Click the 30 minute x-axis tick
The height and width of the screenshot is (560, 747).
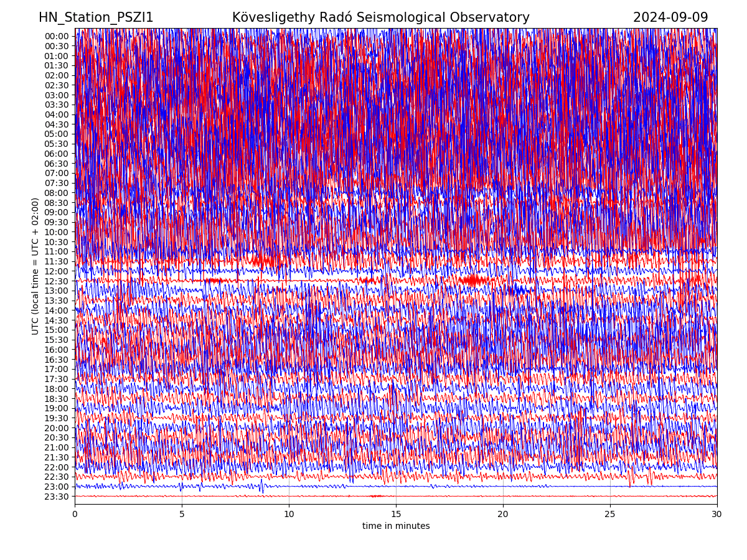pos(717,515)
